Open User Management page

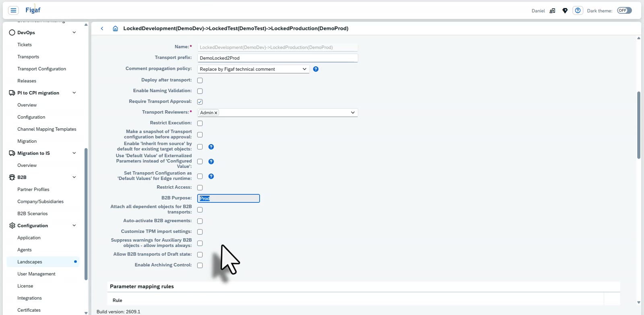pos(37,274)
